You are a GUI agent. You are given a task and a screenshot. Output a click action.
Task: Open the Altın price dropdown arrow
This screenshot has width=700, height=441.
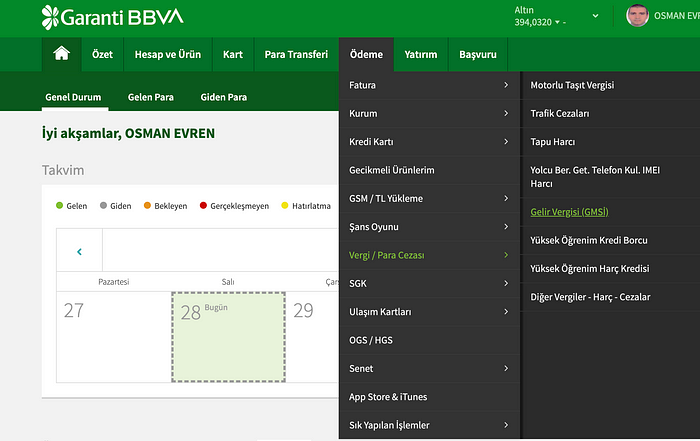tap(557, 22)
